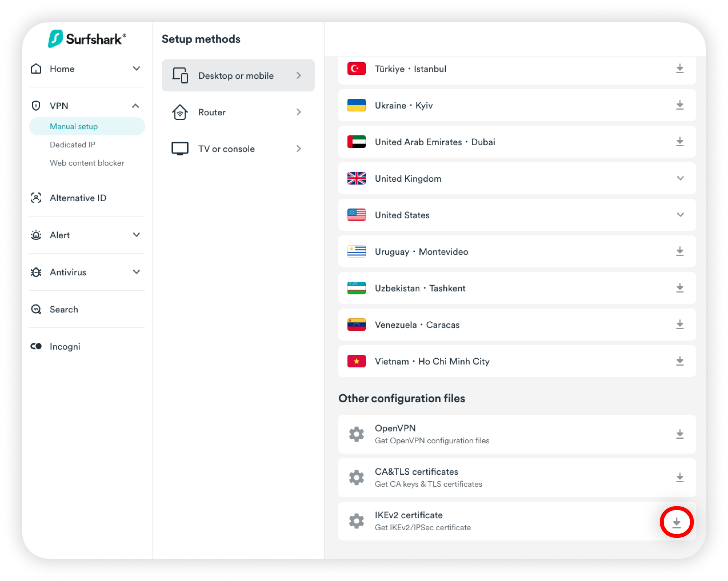This screenshot has height=581, width=728.
Task: Open Web content blocker page
Action: pyautogui.click(x=87, y=163)
